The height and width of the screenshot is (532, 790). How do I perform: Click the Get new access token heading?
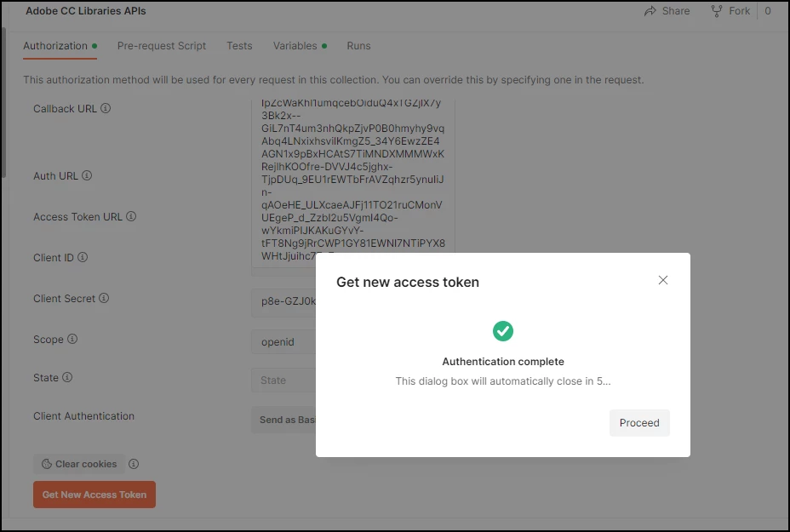point(408,282)
